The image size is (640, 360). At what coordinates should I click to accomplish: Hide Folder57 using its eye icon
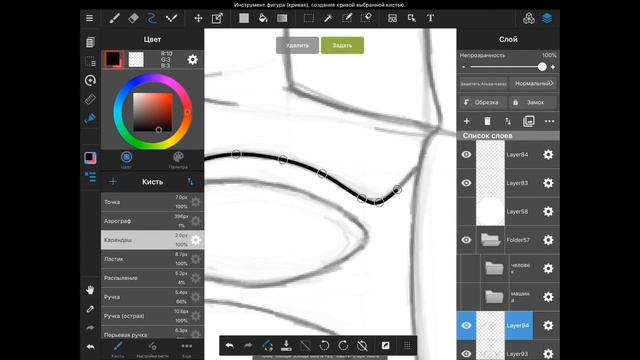point(466,240)
